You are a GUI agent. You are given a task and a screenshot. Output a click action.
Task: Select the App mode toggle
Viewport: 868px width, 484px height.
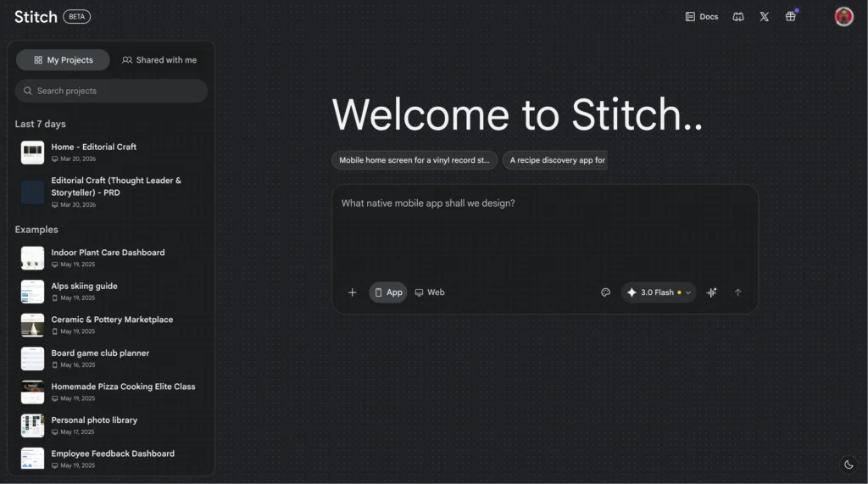coord(388,292)
